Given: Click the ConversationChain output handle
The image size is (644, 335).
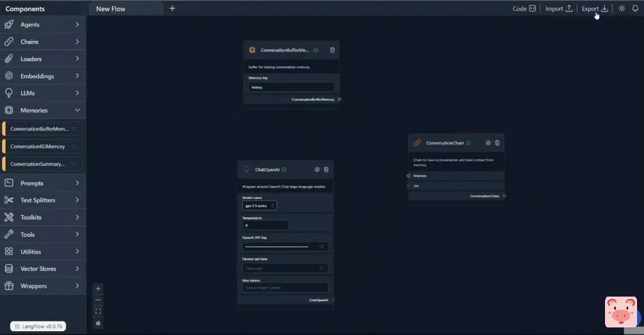Looking at the screenshot, I should tap(504, 196).
